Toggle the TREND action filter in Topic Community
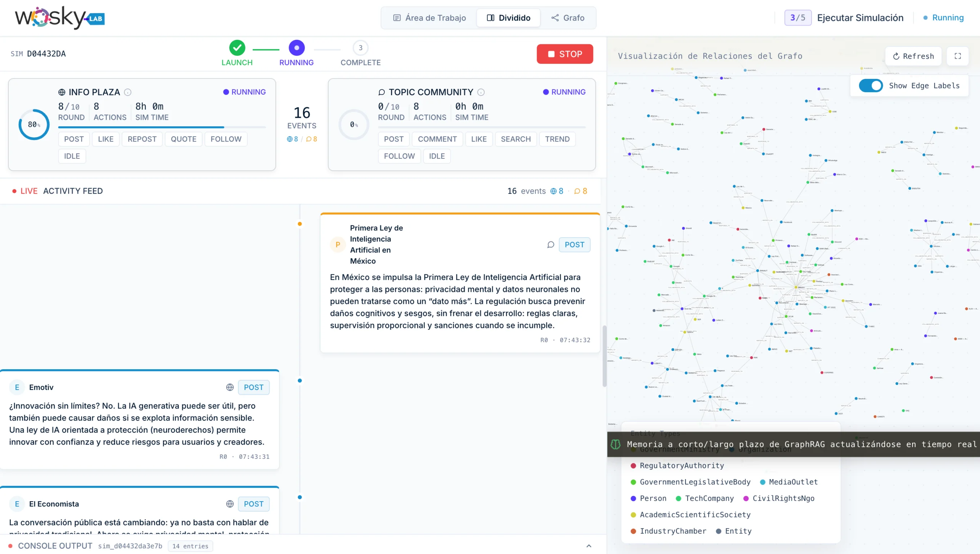Viewport: 980px width, 554px height. (x=557, y=139)
